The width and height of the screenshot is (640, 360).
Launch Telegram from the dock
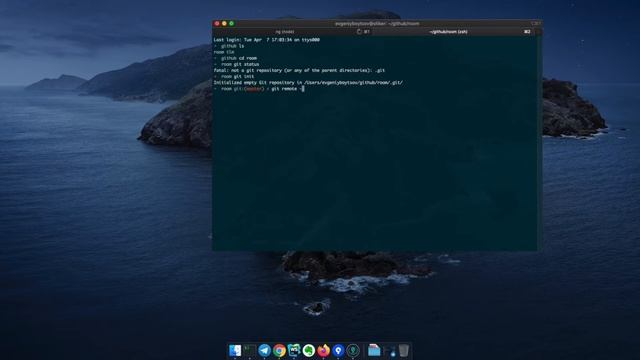[x=264, y=350]
